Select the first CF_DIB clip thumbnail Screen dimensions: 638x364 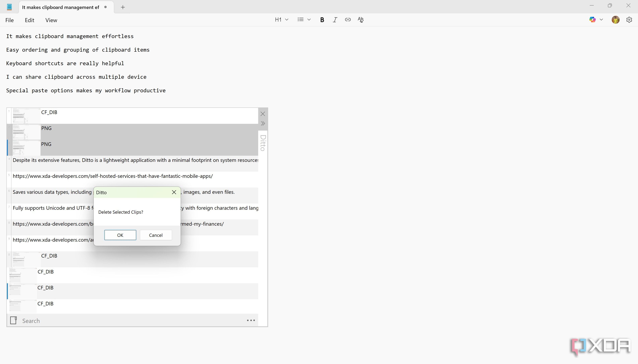(x=26, y=116)
